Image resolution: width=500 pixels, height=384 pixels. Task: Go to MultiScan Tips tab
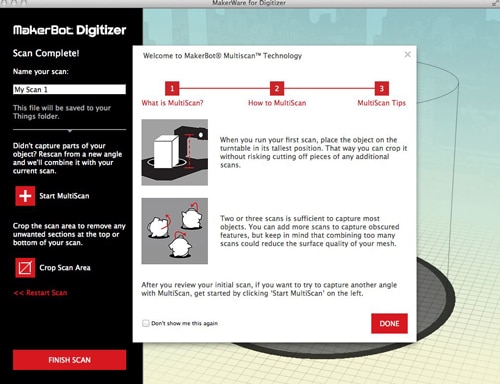(x=382, y=103)
